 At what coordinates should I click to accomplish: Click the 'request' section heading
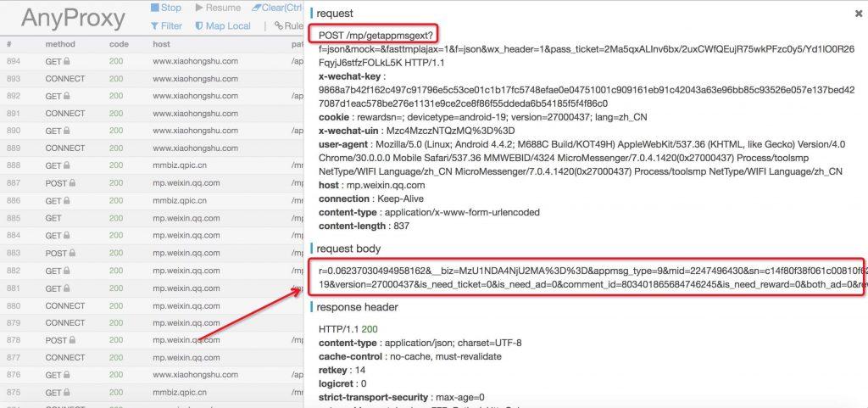click(334, 14)
